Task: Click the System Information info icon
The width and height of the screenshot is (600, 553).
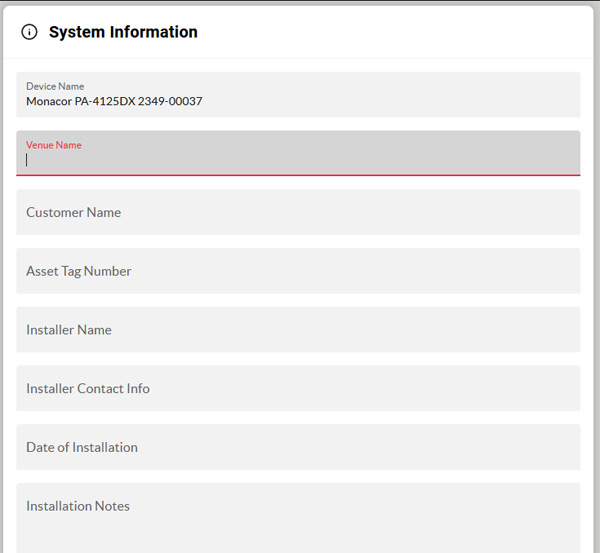Action: [x=29, y=32]
